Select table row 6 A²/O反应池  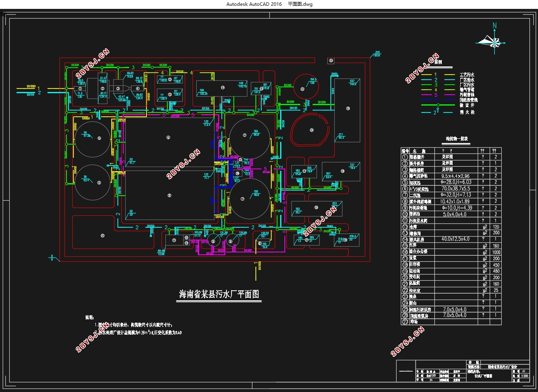451,189
